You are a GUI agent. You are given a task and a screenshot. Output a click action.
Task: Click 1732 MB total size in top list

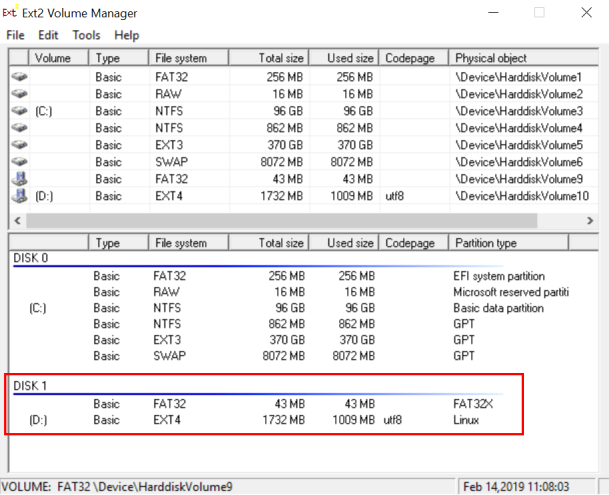click(x=282, y=196)
